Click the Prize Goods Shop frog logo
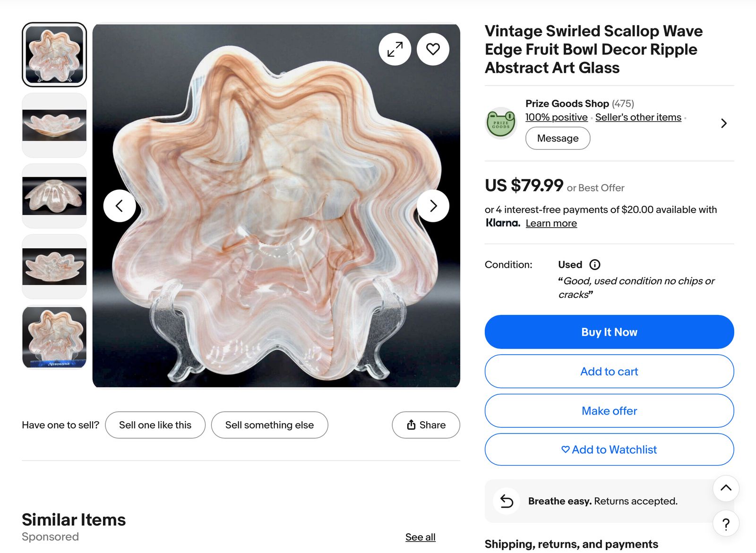 pos(501,123)
